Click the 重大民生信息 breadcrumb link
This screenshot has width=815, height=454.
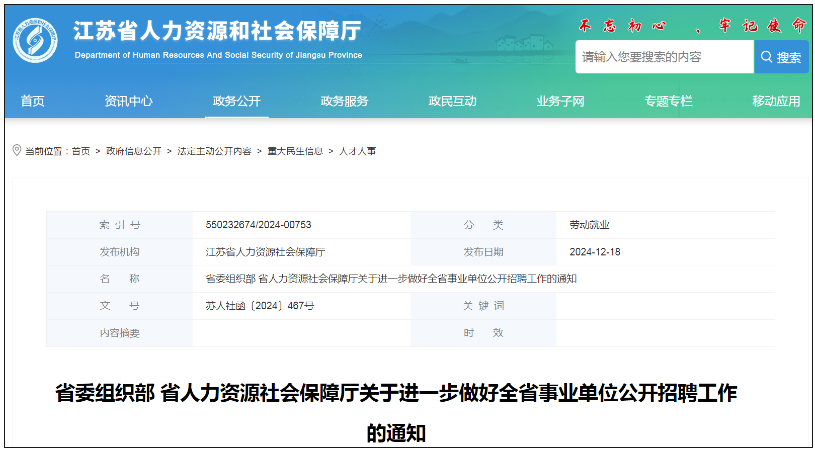click(295, 151)
